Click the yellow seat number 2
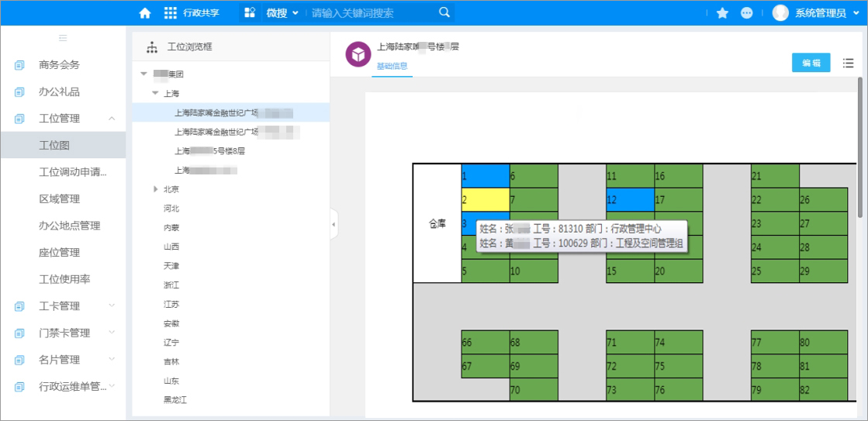 [x=486, y=200]
